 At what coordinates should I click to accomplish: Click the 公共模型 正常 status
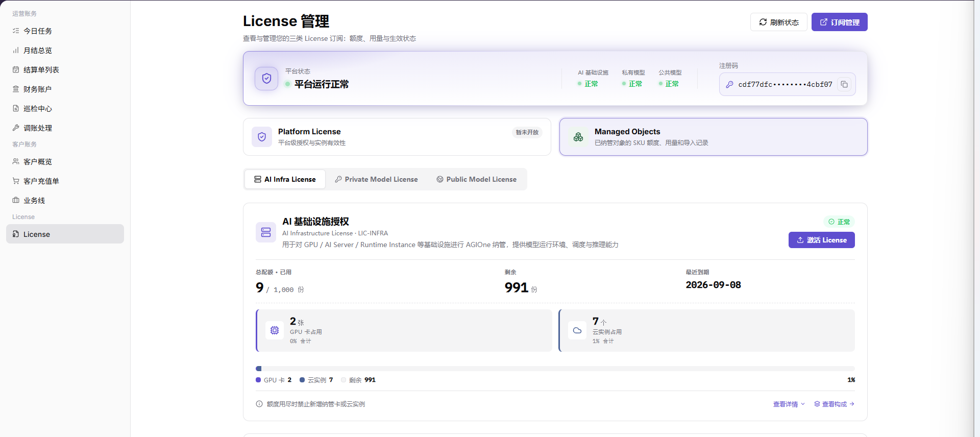[669, 84]
